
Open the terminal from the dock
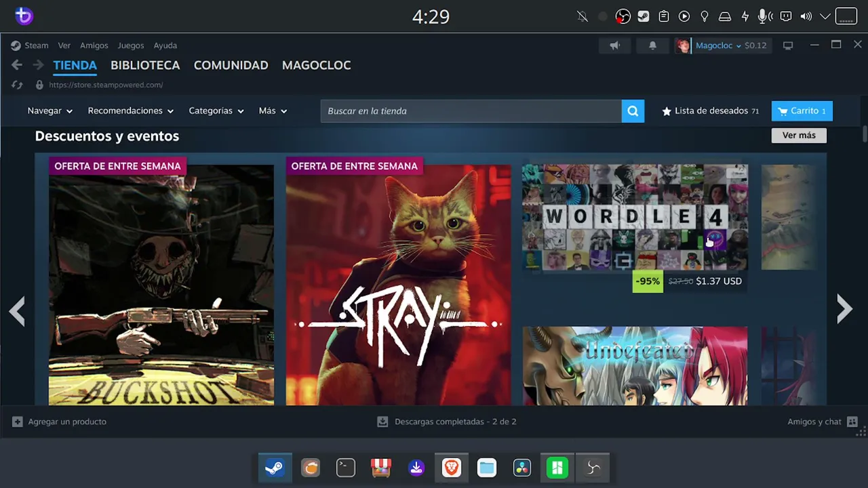point(346,468)
